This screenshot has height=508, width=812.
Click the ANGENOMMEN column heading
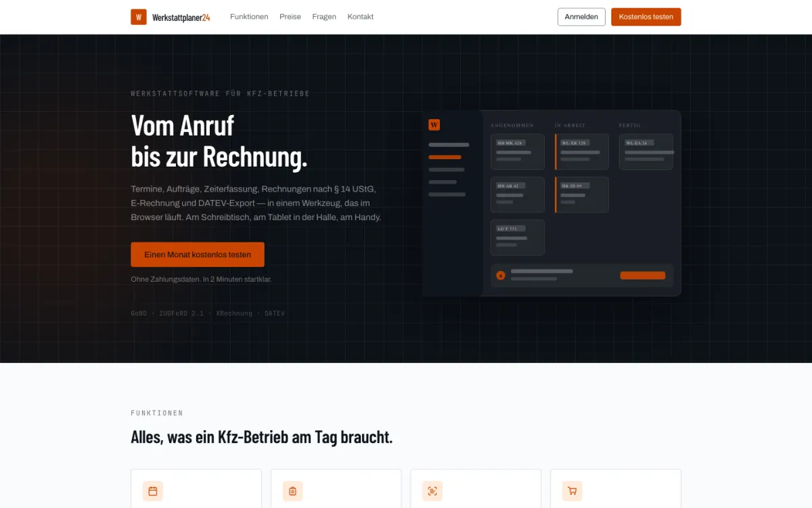pyautogui.click(x=512, y=125)
